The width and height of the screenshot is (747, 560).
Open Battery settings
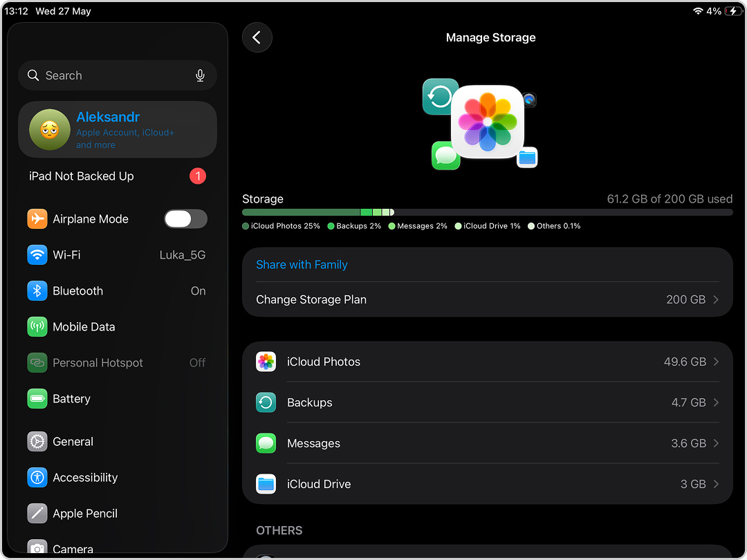pos(117,399)
